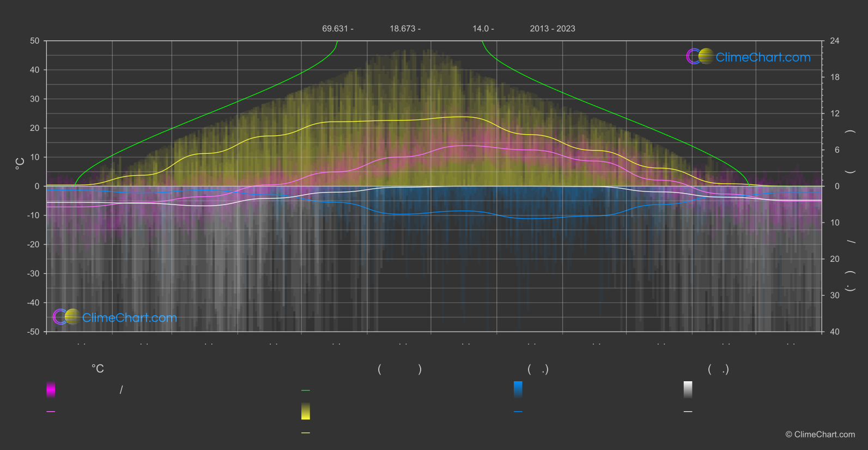Screen dimensions: 868x450
Task: Click the yellow line legend marker
Action: pos(306,433)
